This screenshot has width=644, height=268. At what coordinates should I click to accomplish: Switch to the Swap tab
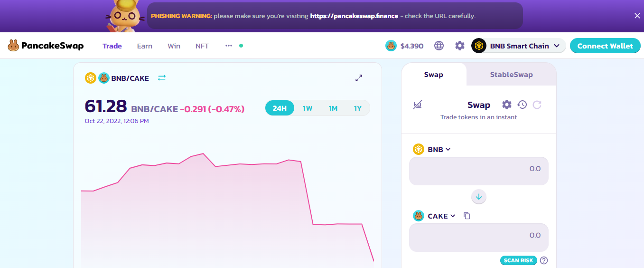click(x=434, y=75)
